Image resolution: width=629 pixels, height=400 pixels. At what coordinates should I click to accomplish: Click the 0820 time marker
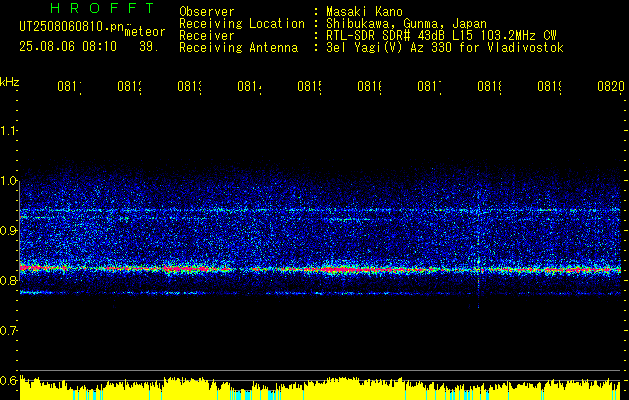point(611,86)
